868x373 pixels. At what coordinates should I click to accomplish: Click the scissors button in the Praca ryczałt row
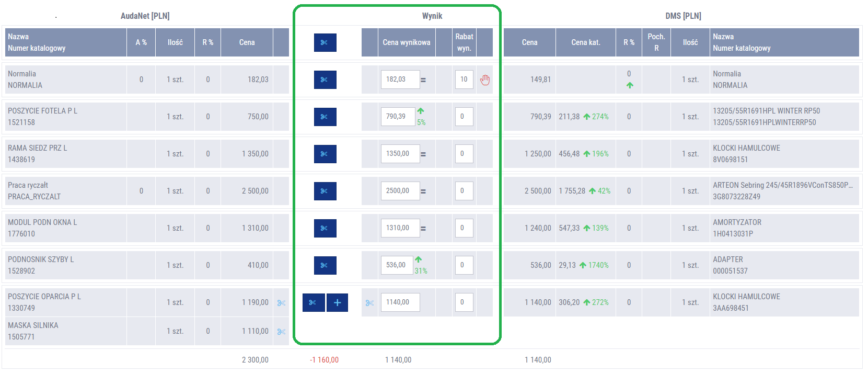[325, 191]
